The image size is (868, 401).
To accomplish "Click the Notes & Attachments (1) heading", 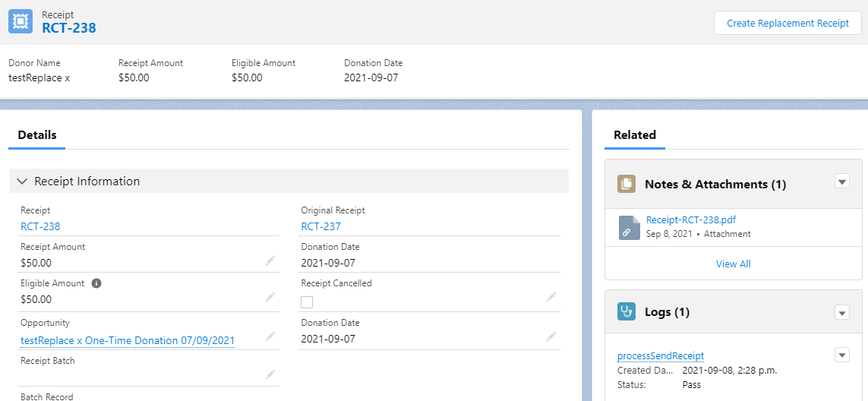I will pos(715,185).
